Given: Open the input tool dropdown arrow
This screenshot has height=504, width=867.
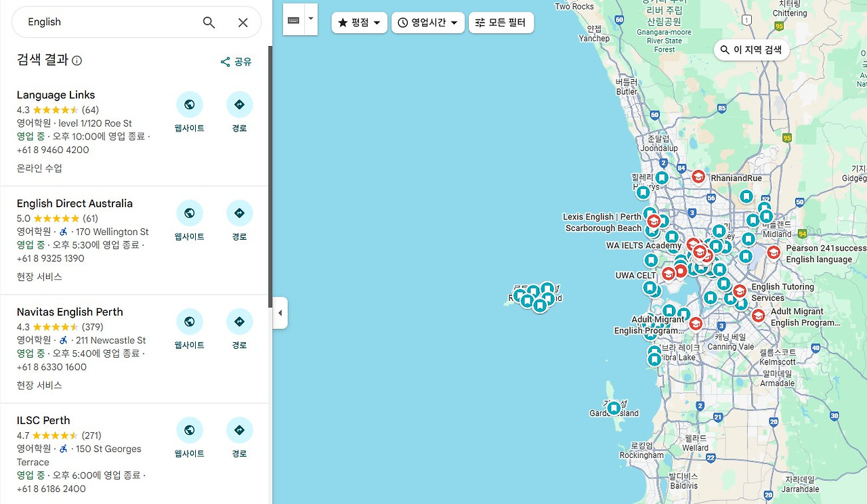Looking at the screenshot, I should click(311, 19).
